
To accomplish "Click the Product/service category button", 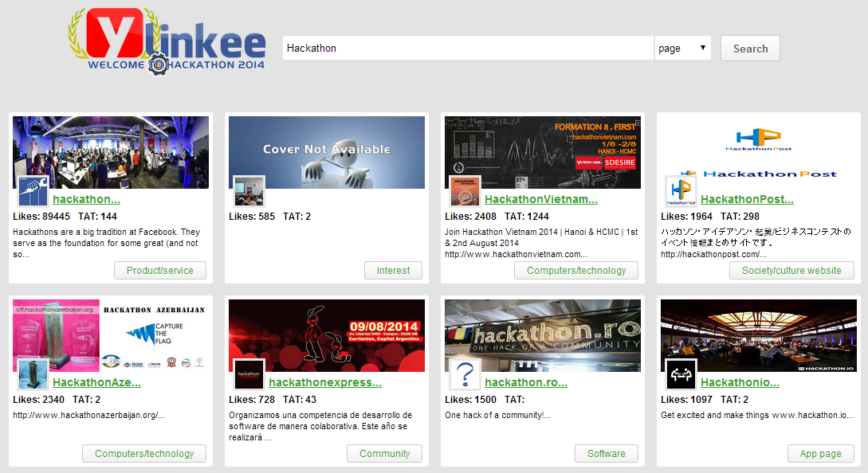I will pos(160,271).
